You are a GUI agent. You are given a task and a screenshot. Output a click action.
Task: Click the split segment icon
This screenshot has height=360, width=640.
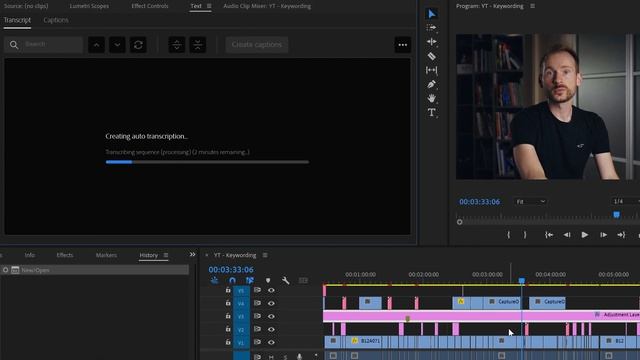pyautogui.click(x=177, y=45)
